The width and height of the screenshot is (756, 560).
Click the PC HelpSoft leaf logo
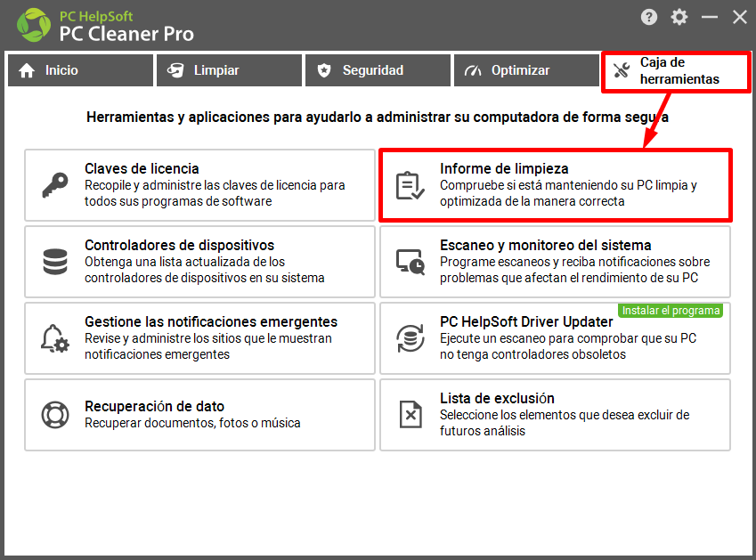pos(34,25)
